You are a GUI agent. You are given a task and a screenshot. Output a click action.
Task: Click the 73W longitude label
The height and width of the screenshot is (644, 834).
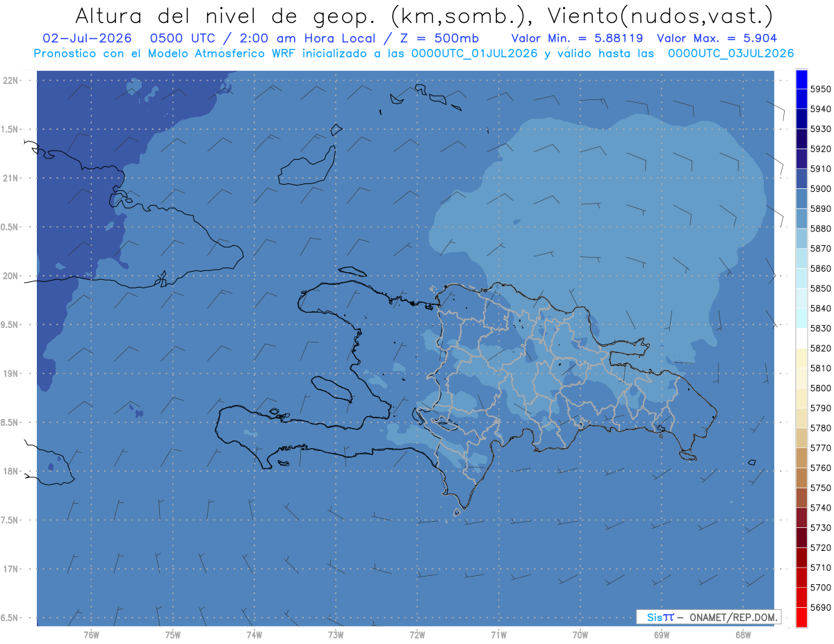[x=336, y=634]
